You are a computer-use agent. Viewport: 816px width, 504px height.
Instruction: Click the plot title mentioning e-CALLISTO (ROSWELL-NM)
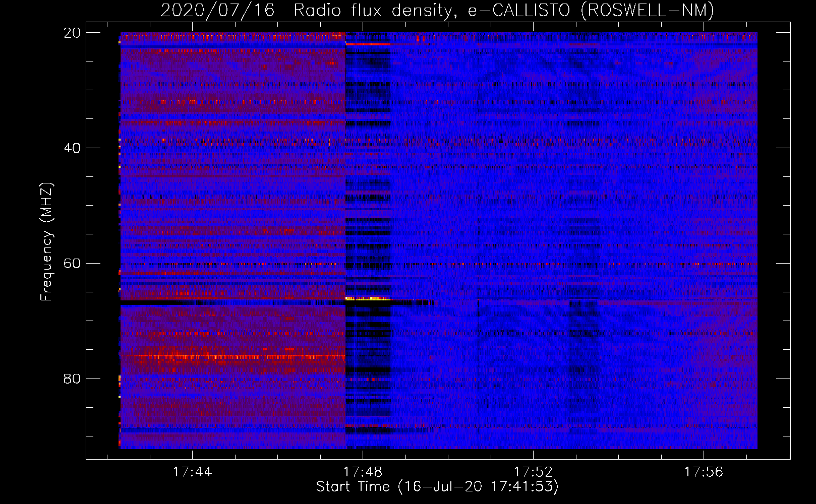point(437,10)
